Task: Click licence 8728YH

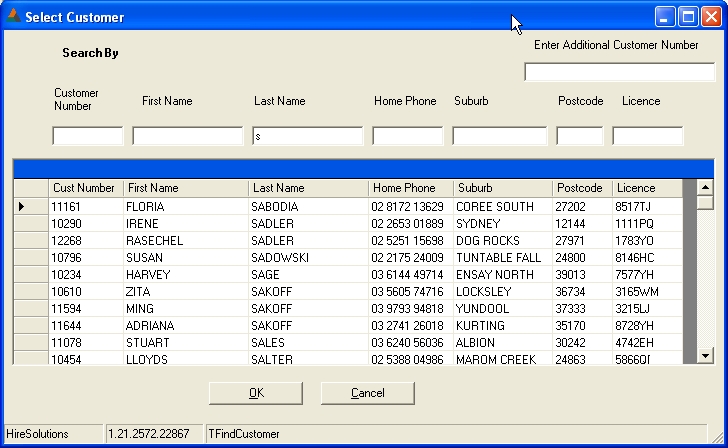Action: coord(634,326)
